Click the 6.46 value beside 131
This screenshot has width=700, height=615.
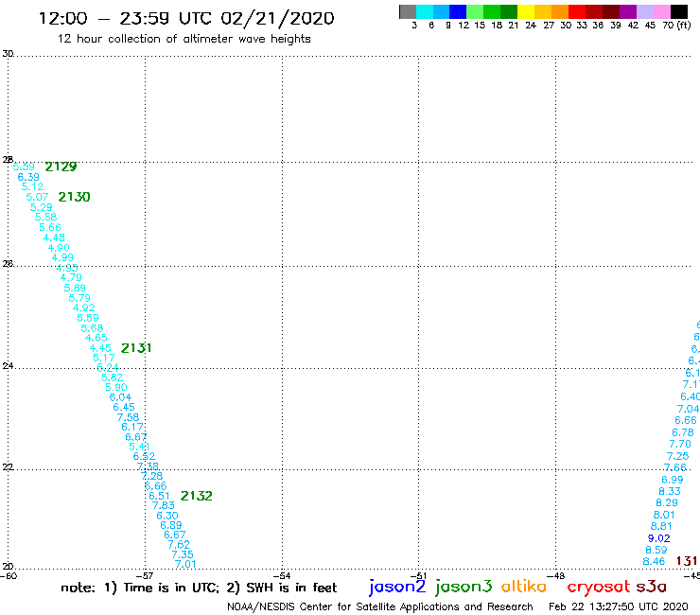(654, 561)
